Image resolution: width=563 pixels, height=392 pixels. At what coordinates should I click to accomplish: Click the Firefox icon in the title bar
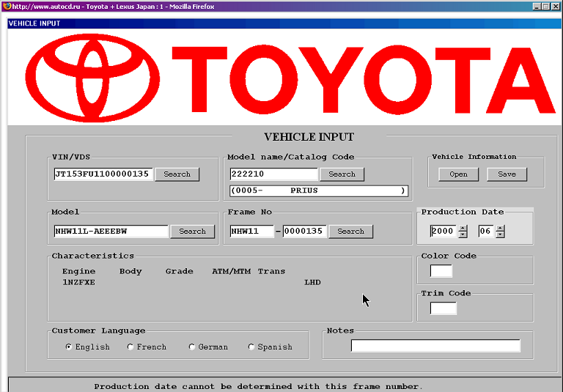[7, 7]
